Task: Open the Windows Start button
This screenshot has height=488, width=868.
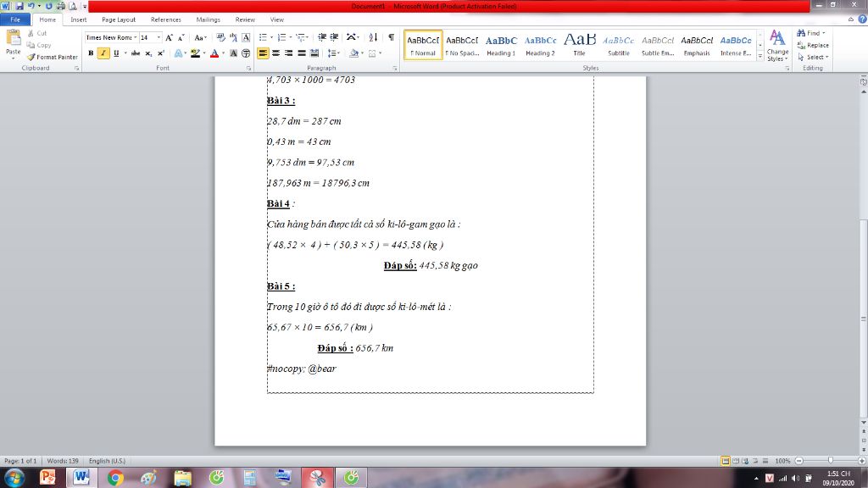Action: (x=14, y=478)
